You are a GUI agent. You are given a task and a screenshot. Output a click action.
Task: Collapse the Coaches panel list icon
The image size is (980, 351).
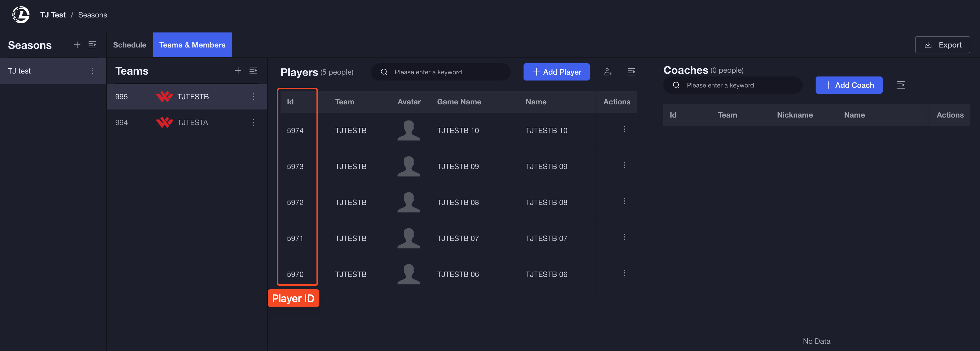pyautogui.click(x=901, y=85)
